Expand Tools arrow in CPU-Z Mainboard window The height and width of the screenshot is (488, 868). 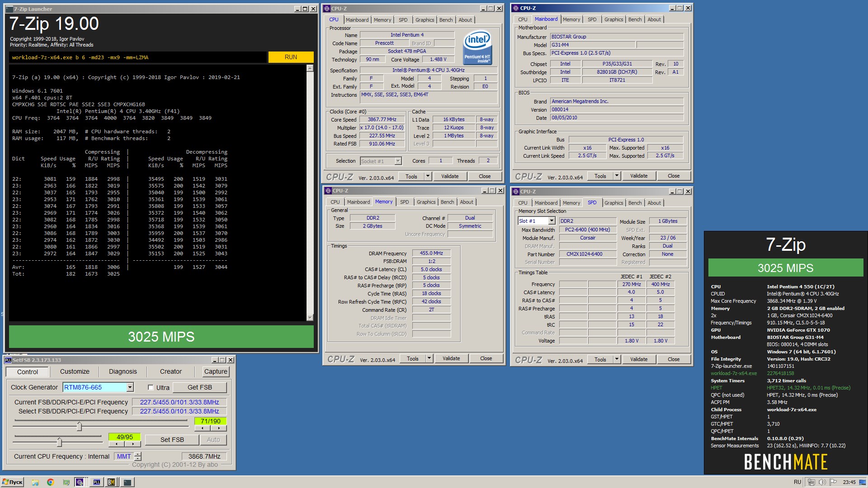tap(617, 176)
